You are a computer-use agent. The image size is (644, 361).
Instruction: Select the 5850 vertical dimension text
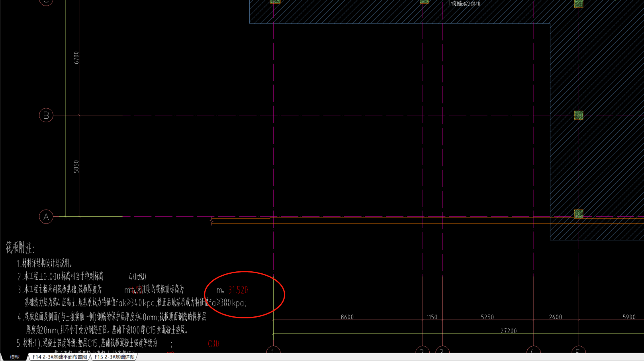(x=76, y=167)
